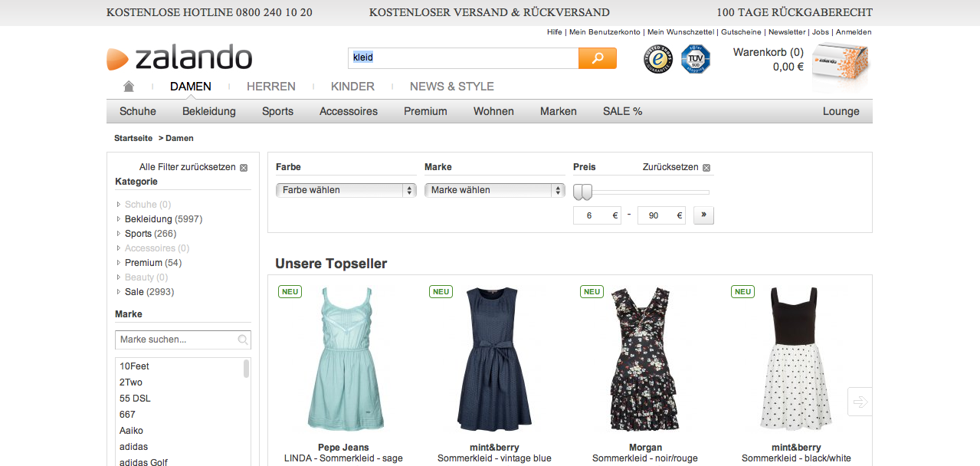Open the Farbe wählen dropdown
The image size is (980, 466).
pyautogui.click(x=346, y=190)
